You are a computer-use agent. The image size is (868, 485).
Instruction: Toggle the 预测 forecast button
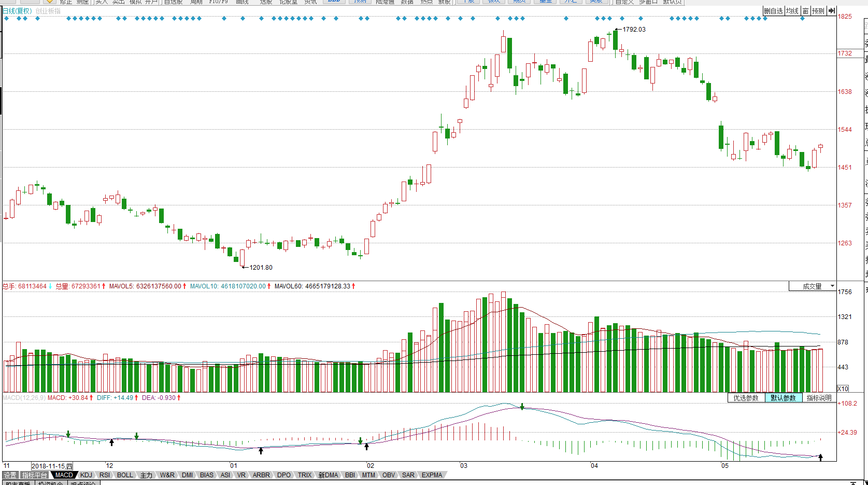818,11
